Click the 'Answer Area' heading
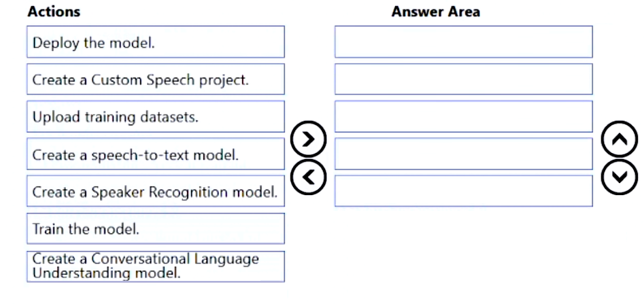The height and width of the screenshot is (306, 644). 435,12
